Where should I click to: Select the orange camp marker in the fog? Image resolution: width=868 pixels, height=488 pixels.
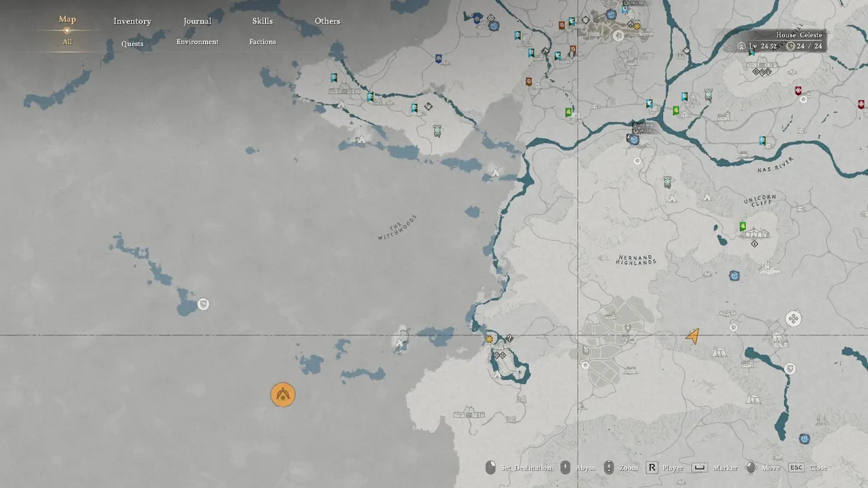point(283,394)
